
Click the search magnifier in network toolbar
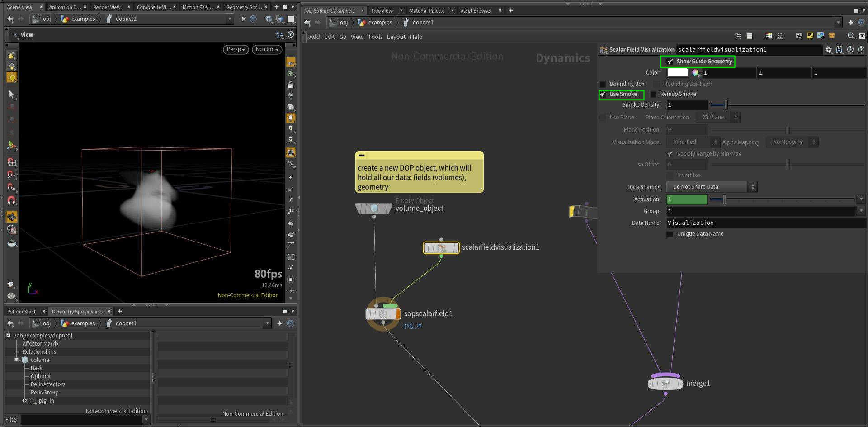[850, 36]
